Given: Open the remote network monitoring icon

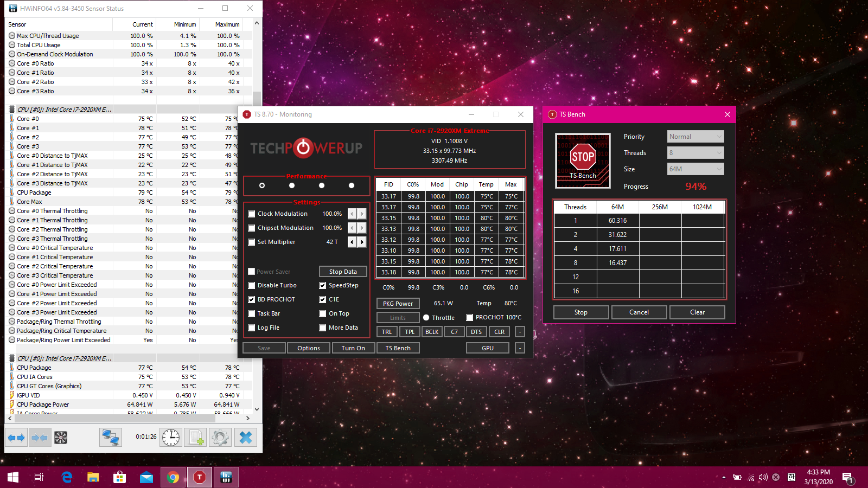Looking at the screenshot, I should pos(111,438).
